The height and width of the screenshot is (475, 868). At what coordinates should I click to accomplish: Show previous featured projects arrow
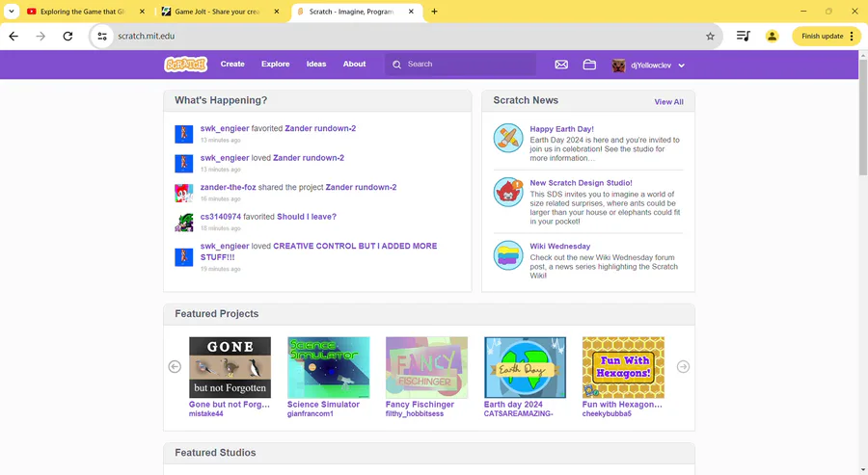point(175,367)
